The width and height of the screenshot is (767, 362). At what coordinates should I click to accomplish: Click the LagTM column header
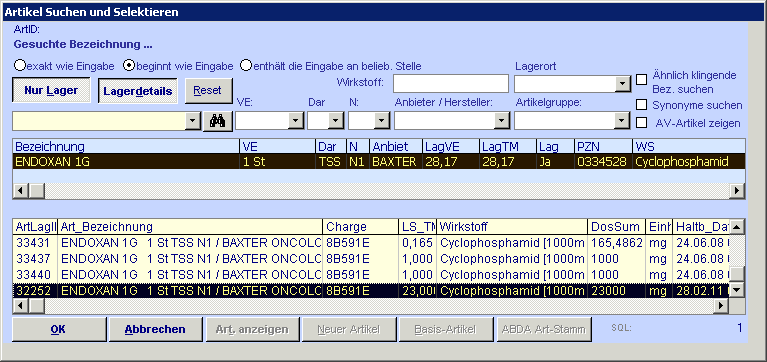point(507,146)
